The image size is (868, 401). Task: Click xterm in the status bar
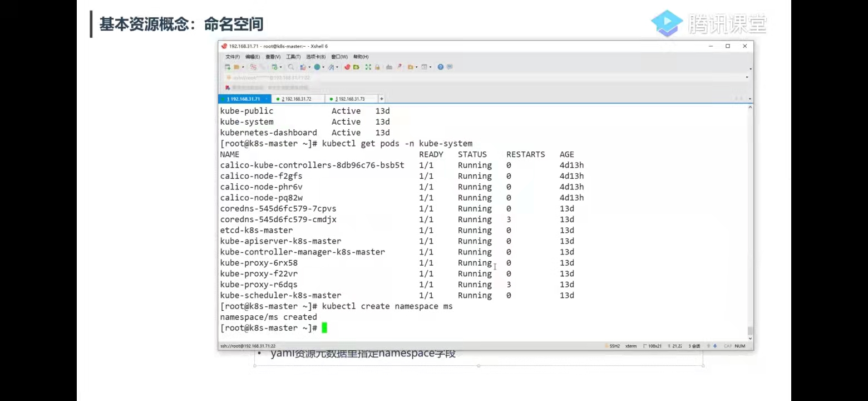coord(631,346)
